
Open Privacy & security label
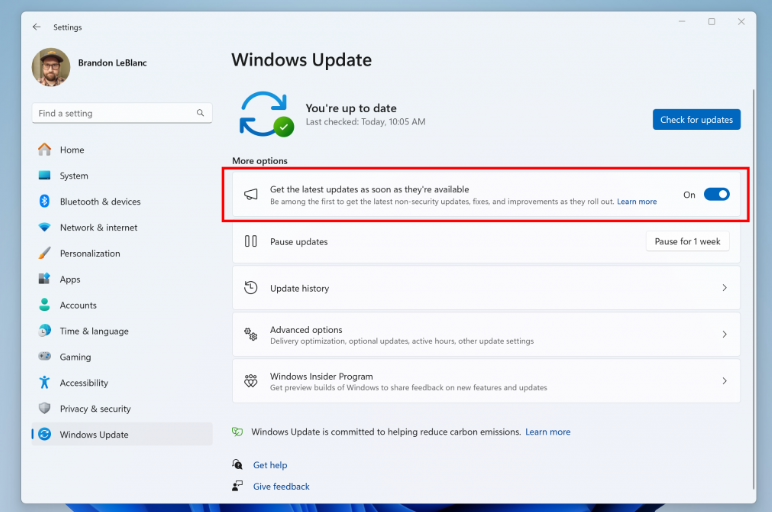(x=95, y=409)
